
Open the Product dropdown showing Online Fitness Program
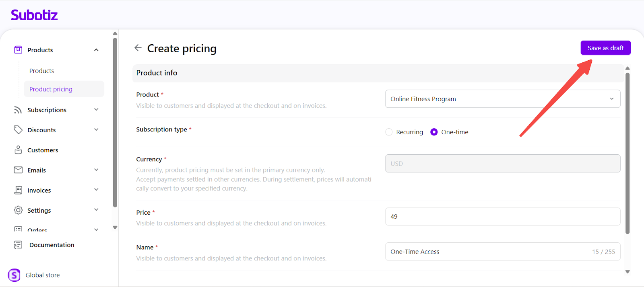pyautogui.click(x=502, y=99)
